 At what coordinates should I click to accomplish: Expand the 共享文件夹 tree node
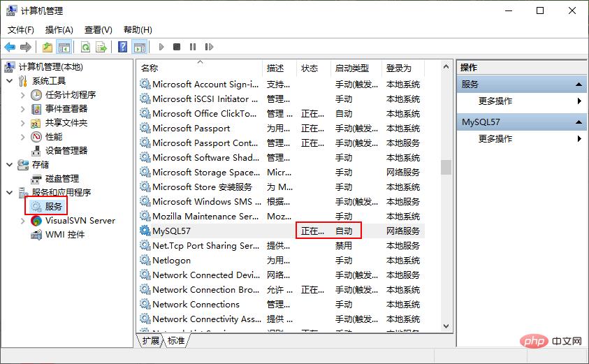coord(22,123)
